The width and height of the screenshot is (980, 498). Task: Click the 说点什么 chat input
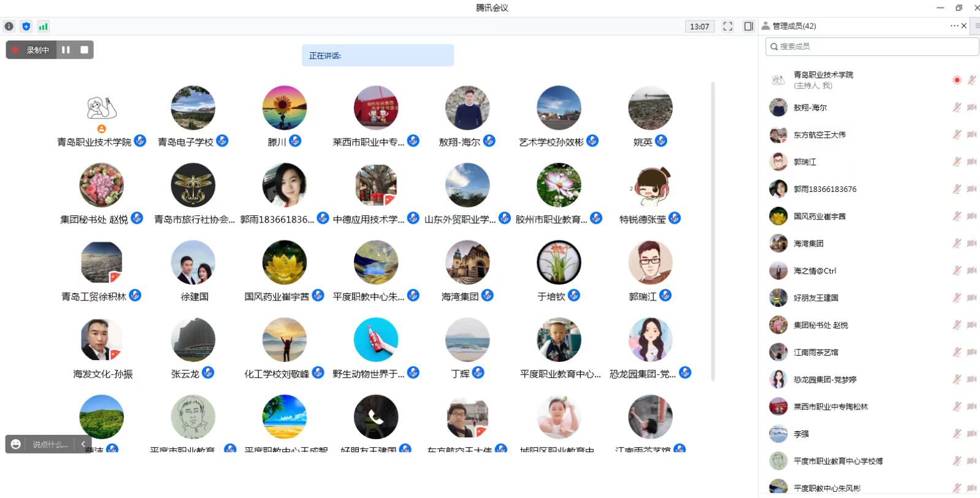(x=50, y=444)
